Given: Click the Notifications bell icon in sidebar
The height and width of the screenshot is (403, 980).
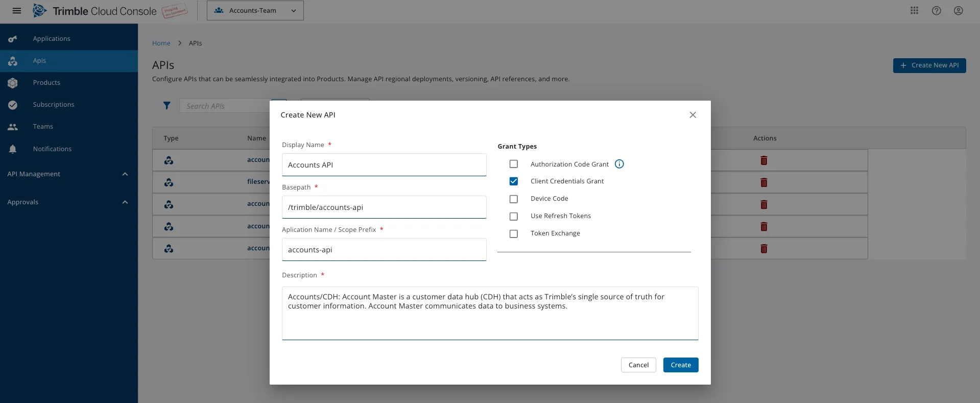Looking at the screenshot, I should click(x=13, y=149).
